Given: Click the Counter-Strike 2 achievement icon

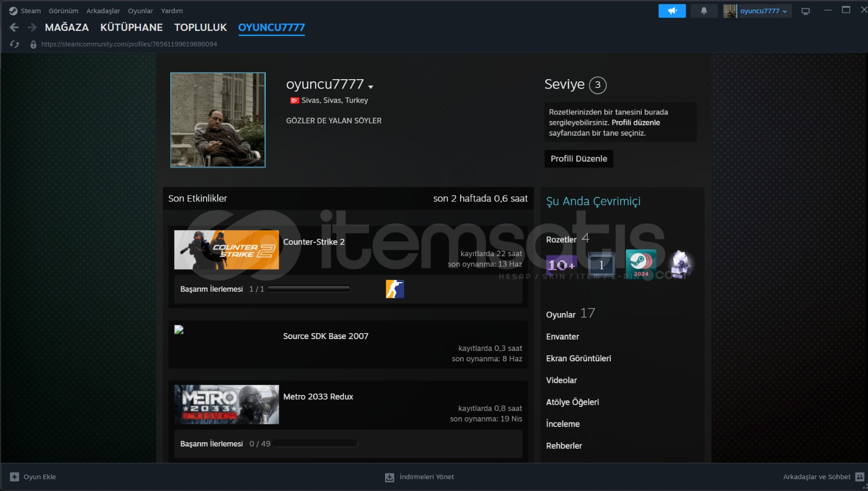Looking at the screenshot, I should pos(394,289).
